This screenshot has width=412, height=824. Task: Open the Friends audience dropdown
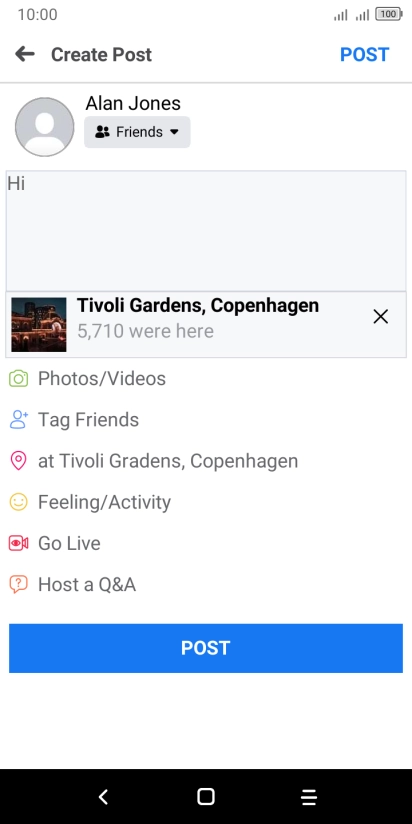tap(137, 132)
